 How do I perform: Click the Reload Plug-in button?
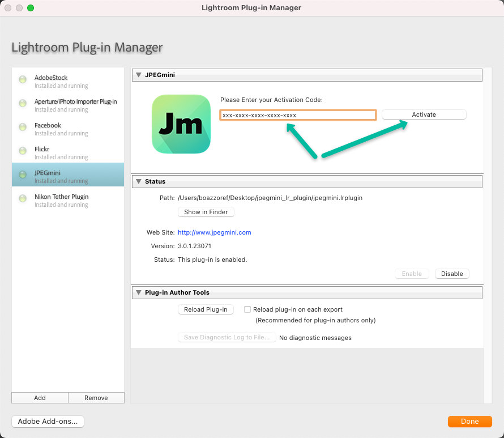coord(206,309)
